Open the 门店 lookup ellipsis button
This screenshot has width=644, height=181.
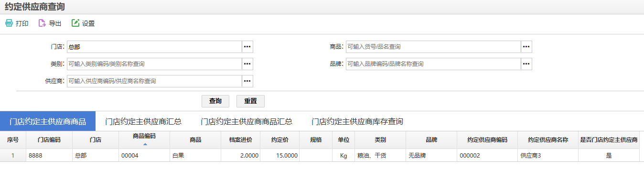tap(247, 47)
